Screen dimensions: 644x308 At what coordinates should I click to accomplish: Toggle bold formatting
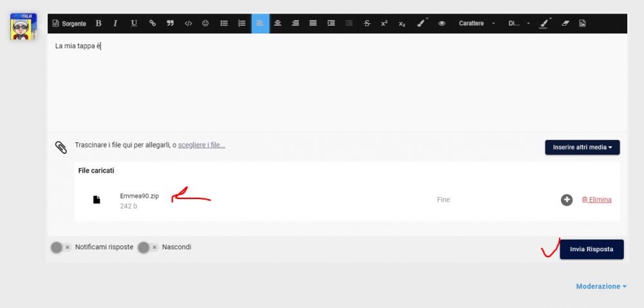pos(99,24)
